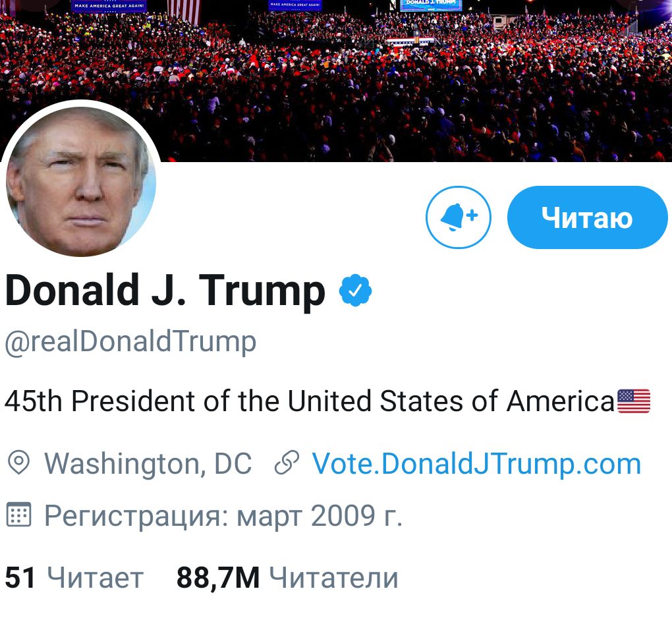The width and height of the screenshot is (672, 622).
Task: Click the 45th President bio text
Action: point(310,401)
